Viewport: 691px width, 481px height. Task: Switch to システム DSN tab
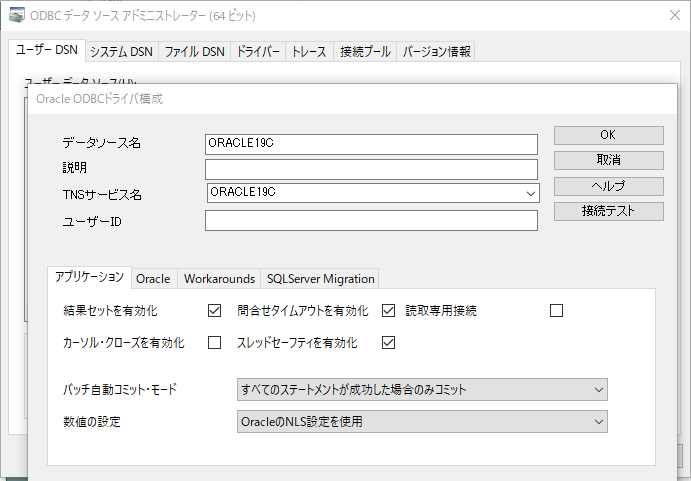pos(120,51)
